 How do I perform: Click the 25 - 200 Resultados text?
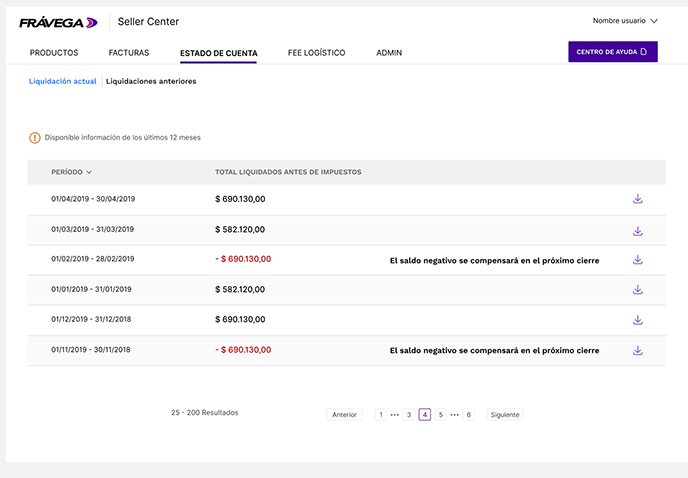(x=204, y=413)
